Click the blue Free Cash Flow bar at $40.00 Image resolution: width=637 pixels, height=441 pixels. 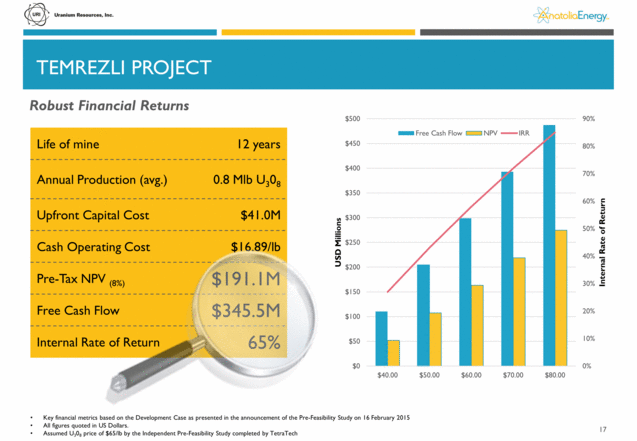[381, 339]
